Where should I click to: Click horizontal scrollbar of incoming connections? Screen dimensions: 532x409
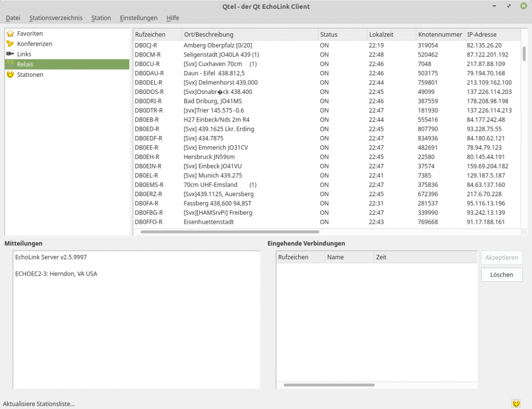[329, 385]
